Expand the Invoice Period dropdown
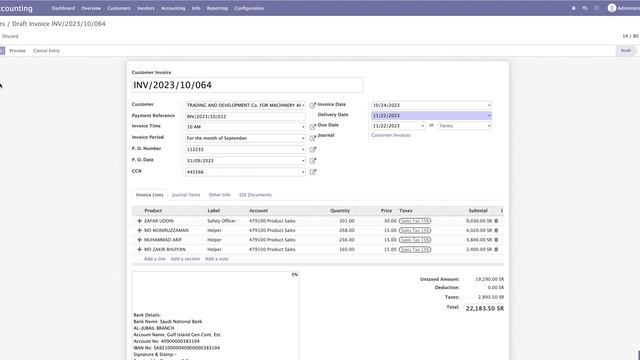Screen dimensions: 640x360 [303, 138]
